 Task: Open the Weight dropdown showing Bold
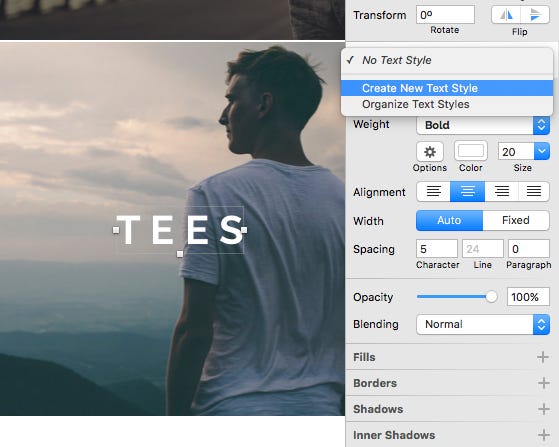pyautogui.click(x=483, y=125)
